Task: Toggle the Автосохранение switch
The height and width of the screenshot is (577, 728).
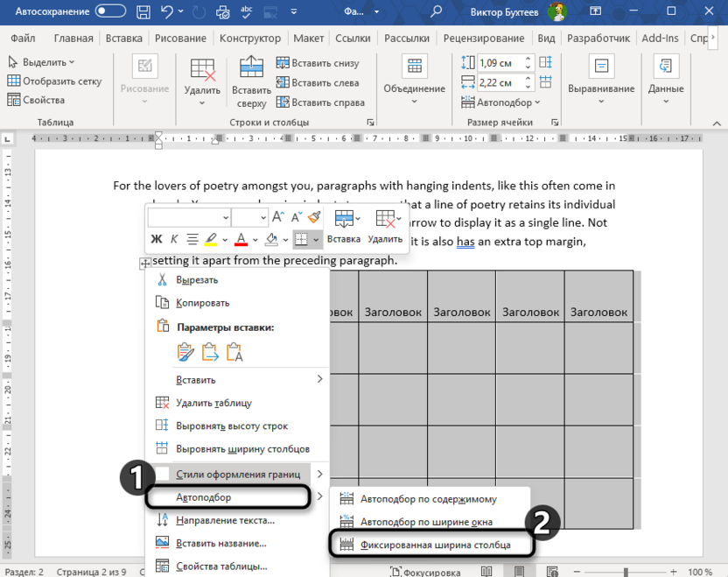Action: pos(110,11)
